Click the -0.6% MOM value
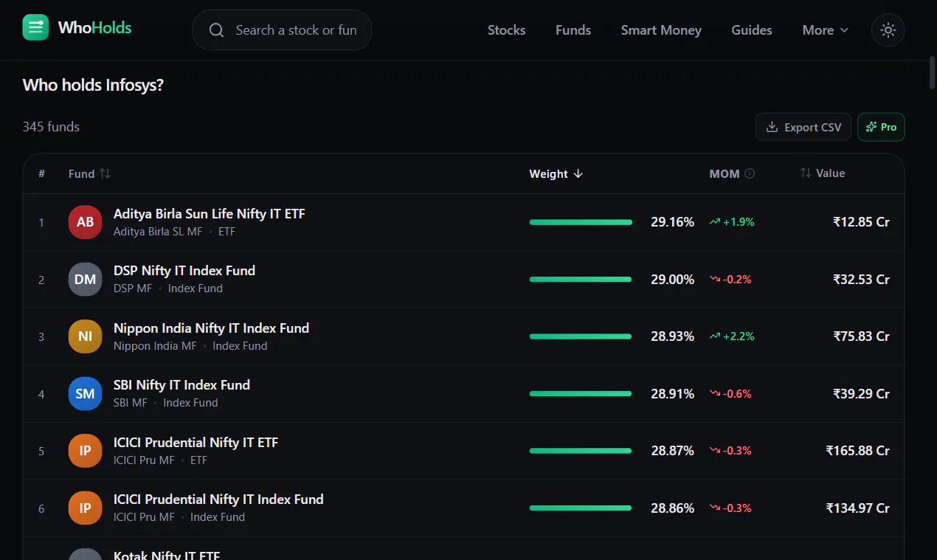Screen dimensions: 937x560 pyautogui.click(x=730, y=394)
